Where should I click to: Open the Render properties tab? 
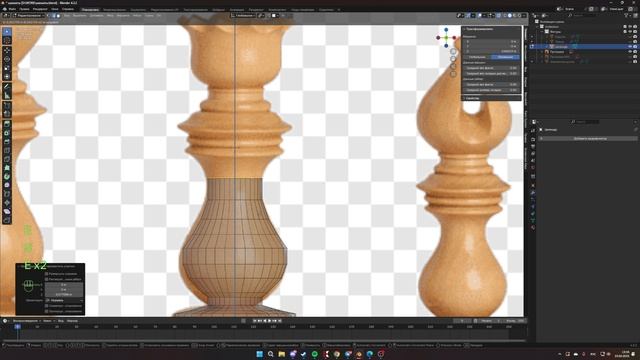[533, 140]
